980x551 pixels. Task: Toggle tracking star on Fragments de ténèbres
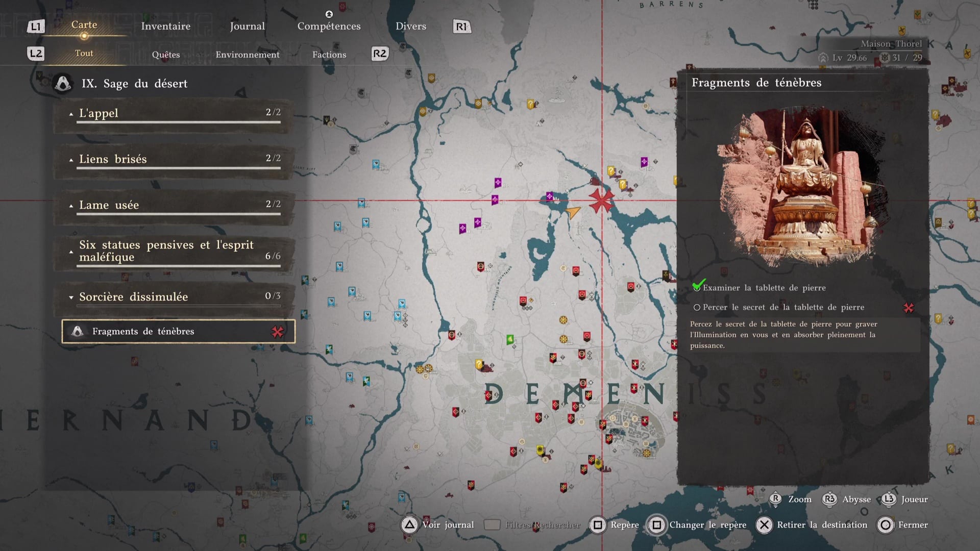tap(277, 332)
